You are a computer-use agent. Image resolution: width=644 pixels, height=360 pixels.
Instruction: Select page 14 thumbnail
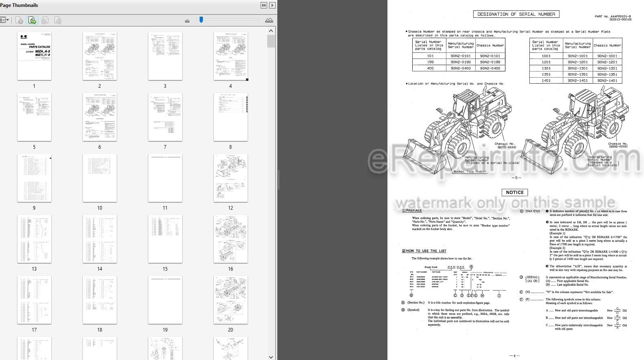100,239
